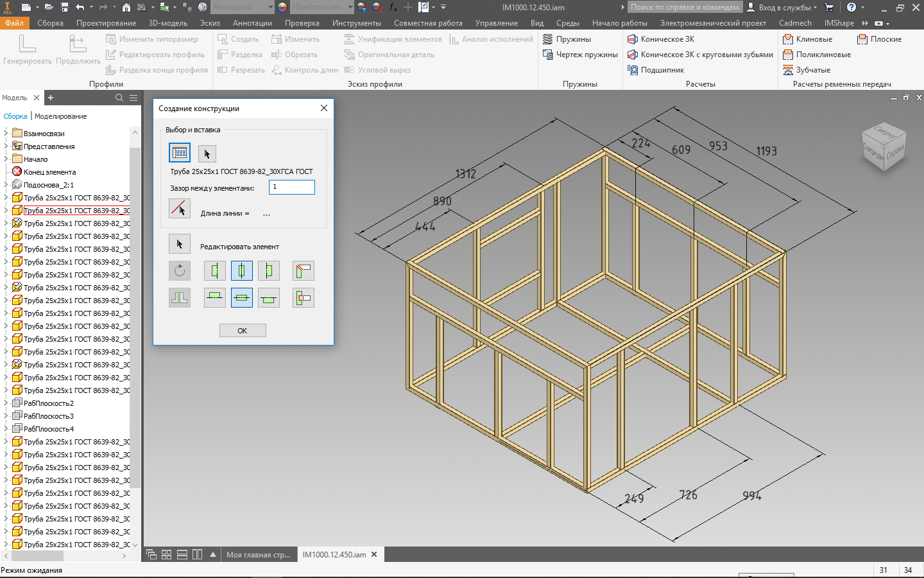This screenshot has width=924, height=578.
Task: Click the ViewCube in the viewport
Action: [884, 146]
